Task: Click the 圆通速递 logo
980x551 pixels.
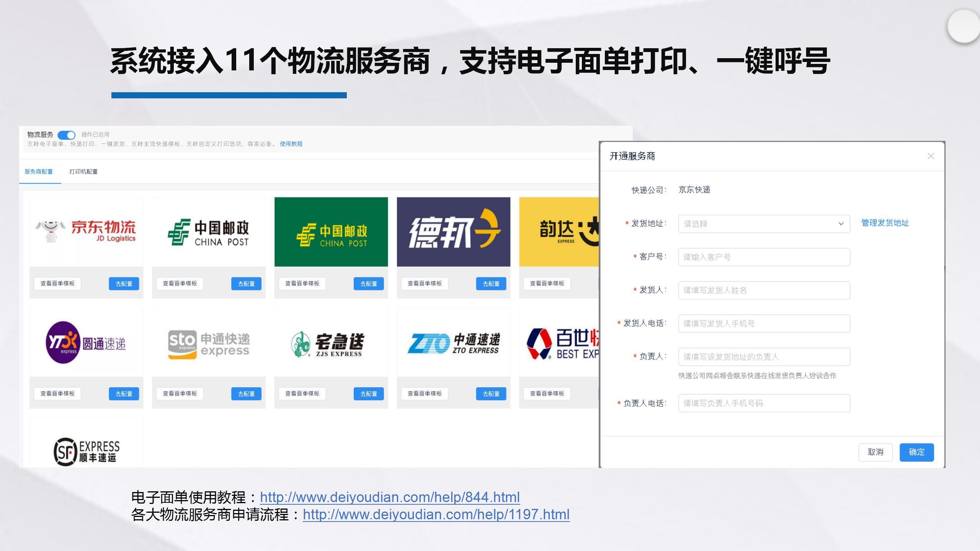Action: pos(86,342)
